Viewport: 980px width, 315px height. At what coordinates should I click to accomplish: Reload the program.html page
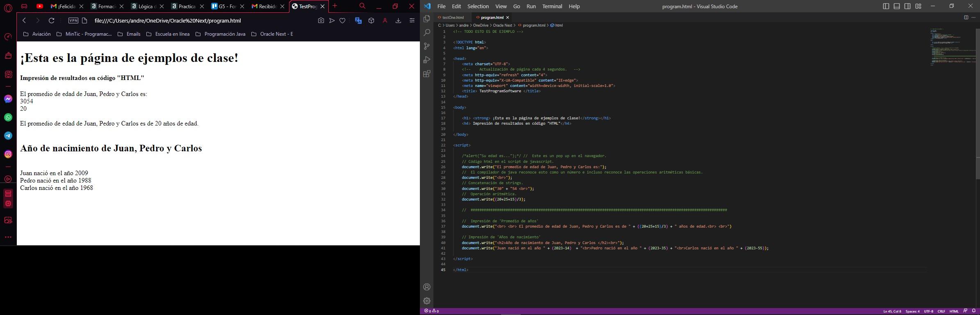click(x=51, y=21)
